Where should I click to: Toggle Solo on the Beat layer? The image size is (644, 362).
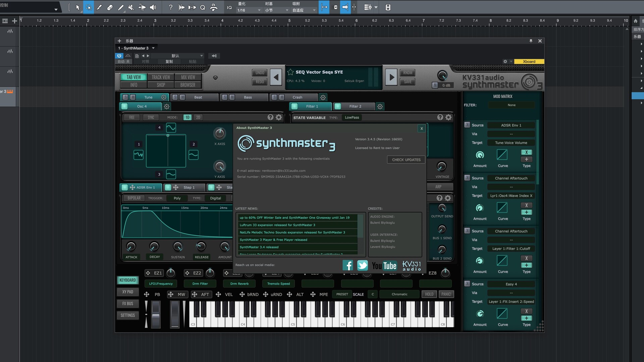(174, 97)
